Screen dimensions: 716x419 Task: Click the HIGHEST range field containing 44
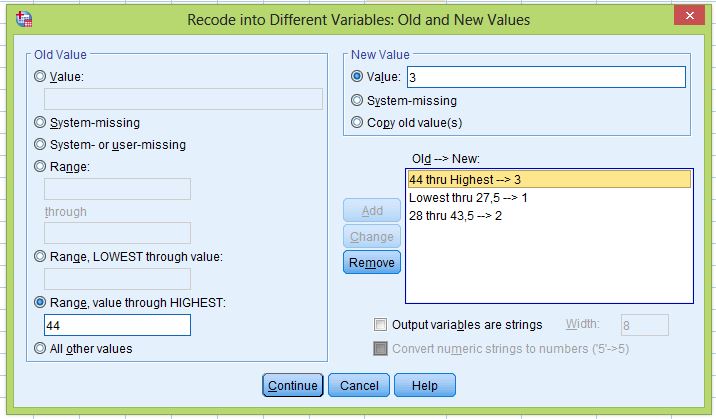117,326
